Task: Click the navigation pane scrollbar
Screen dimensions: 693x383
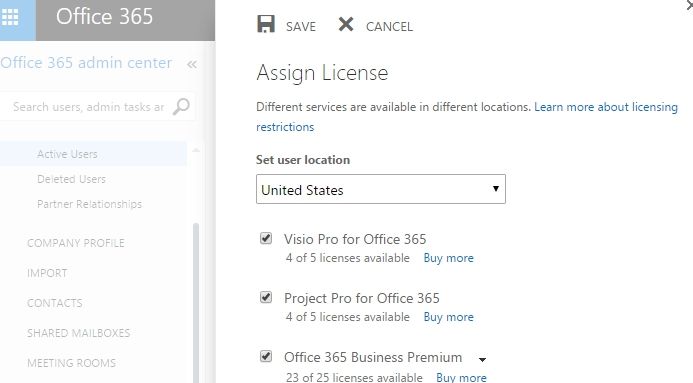Action: click(196, 303)
